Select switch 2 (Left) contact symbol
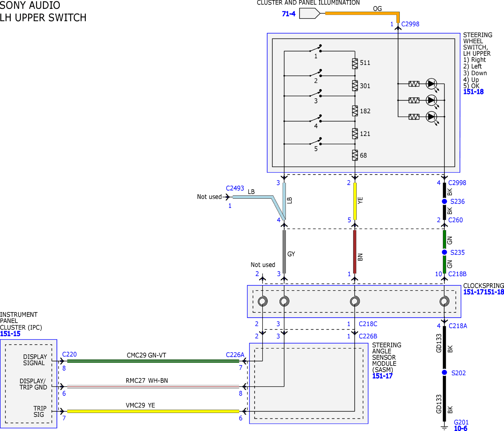The width and height of the screenshot is (504, 431). click(x=316, y=73)
